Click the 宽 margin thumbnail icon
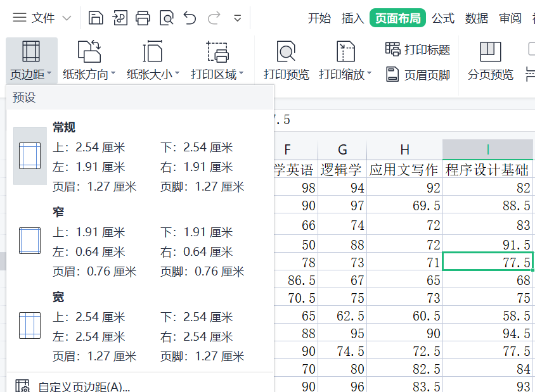 [x=30, y=326]
